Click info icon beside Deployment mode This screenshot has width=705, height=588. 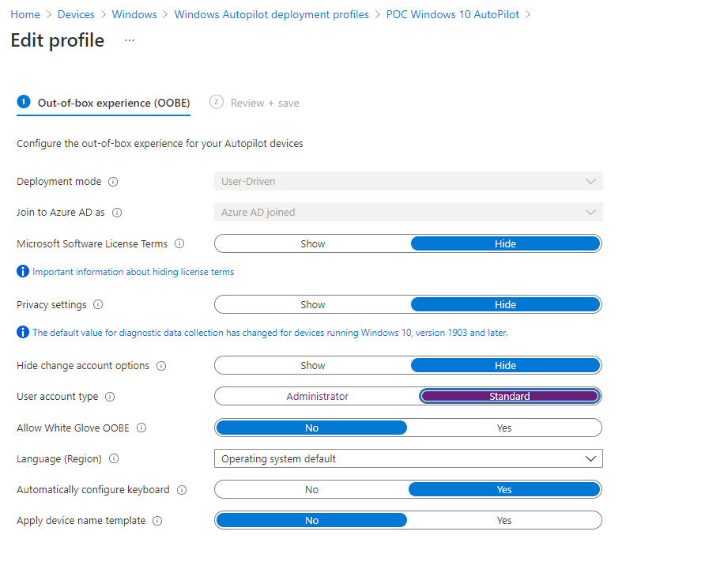[x=113, y=182]
